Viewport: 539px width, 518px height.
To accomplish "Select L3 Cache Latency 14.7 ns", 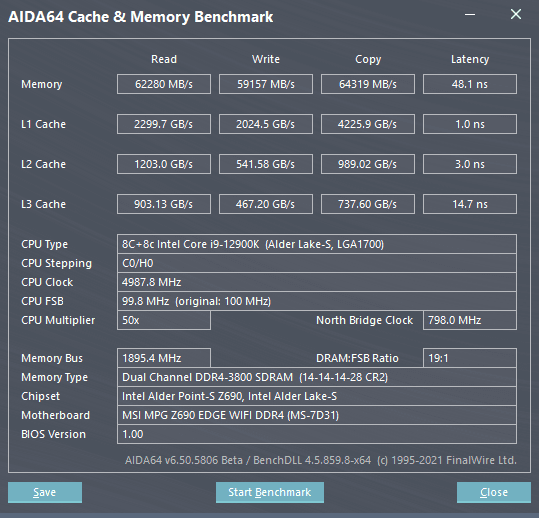I will point(470,204).
